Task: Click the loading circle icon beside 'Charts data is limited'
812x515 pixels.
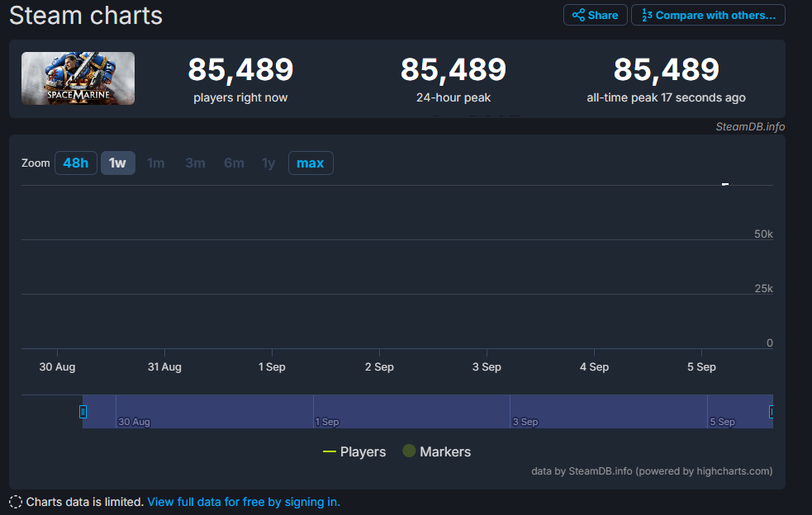Action: point(16,502)
